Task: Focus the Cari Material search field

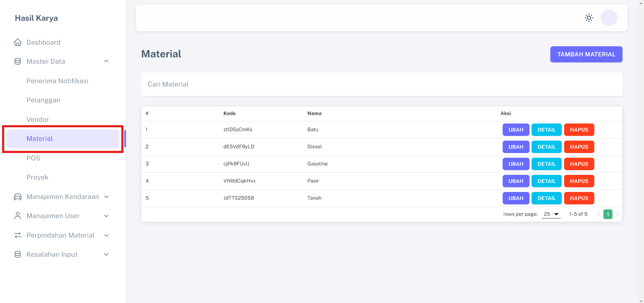Action: 381,84
